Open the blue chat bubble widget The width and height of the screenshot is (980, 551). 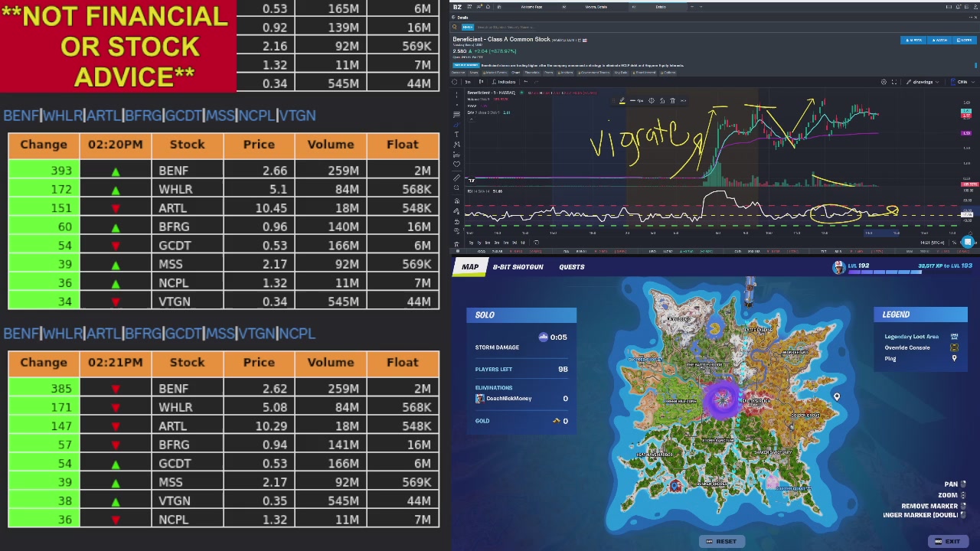[968, 242]
